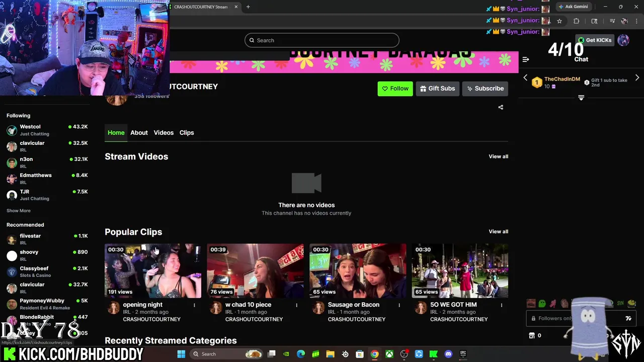
Task: Open NVIDIA app from the taskbar
Action: tap(286, 354)
